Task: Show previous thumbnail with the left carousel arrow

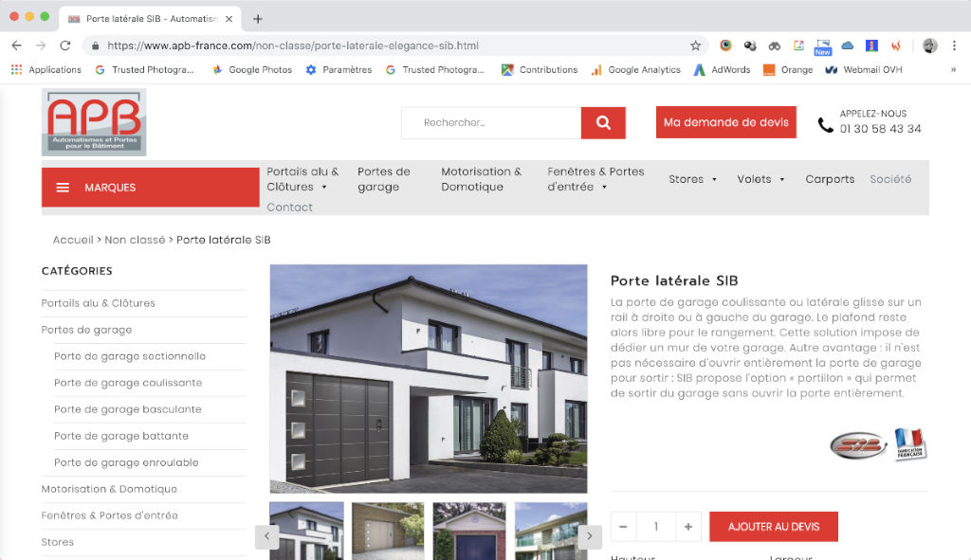Action: click(266, 536)
